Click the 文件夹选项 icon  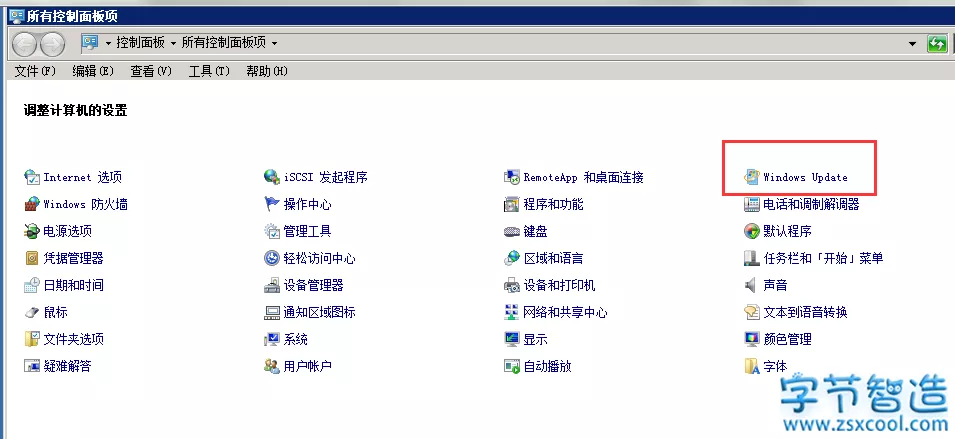32,339
